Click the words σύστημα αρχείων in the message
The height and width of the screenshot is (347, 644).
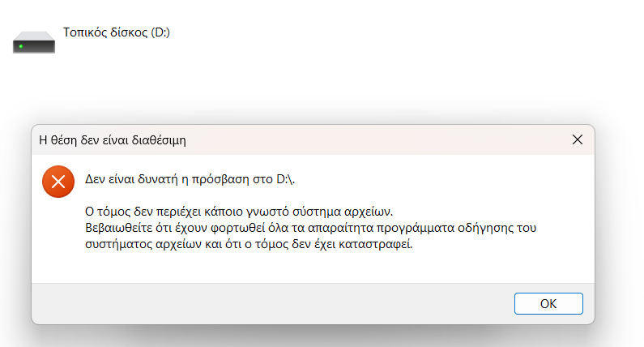343,212
